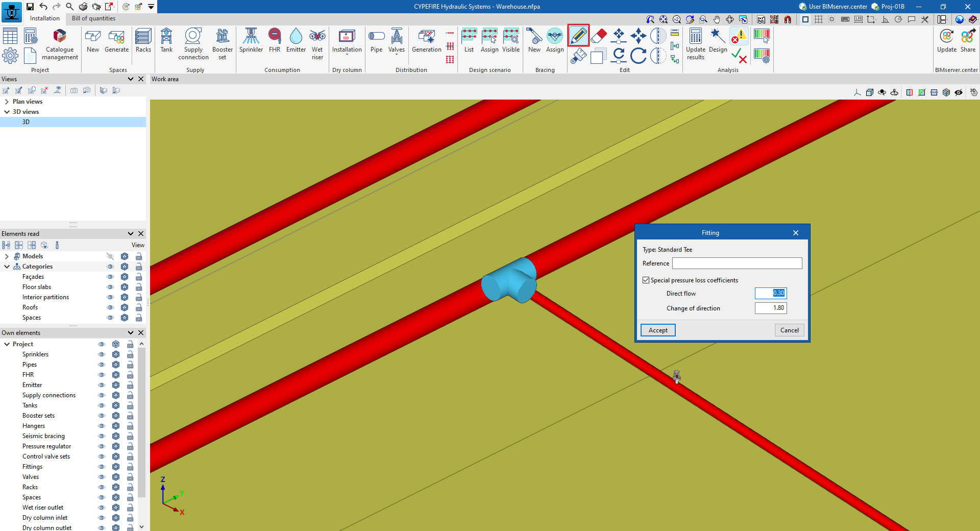Switch to Bill of quantities tab

93,18
